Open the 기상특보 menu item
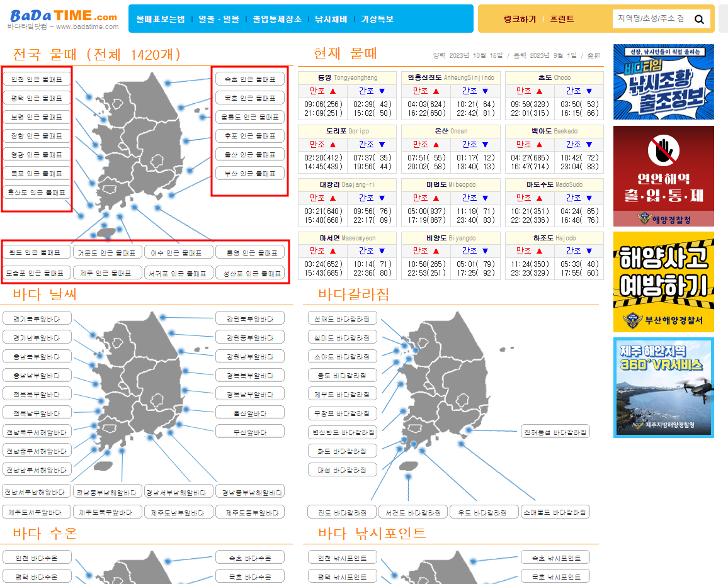 coord(377,19)
